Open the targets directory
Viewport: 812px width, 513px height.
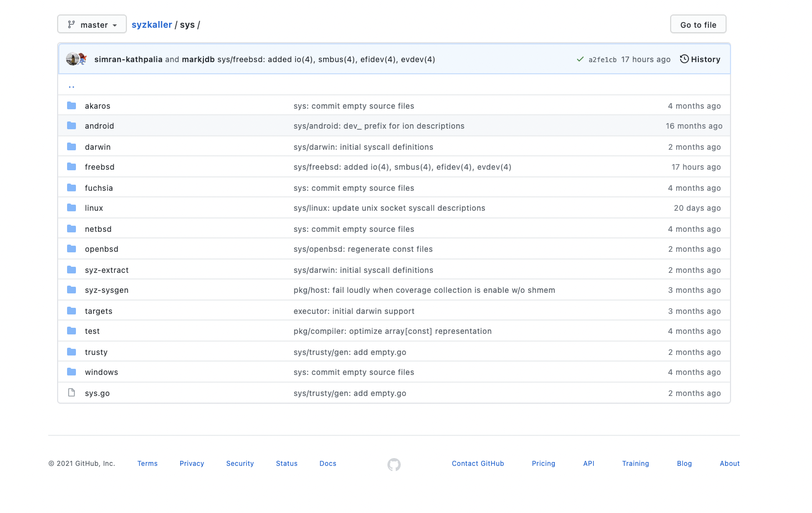click(99, 311)
